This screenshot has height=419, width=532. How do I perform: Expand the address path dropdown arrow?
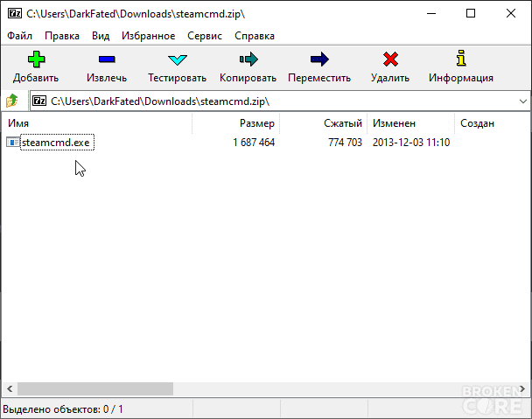[x=523, y=101]
